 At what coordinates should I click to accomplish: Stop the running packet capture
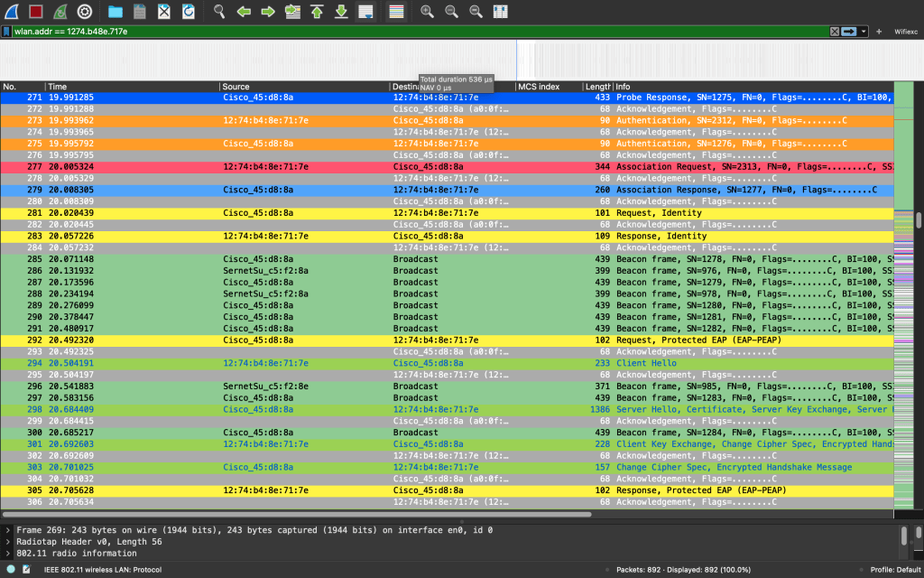point(35,12)
